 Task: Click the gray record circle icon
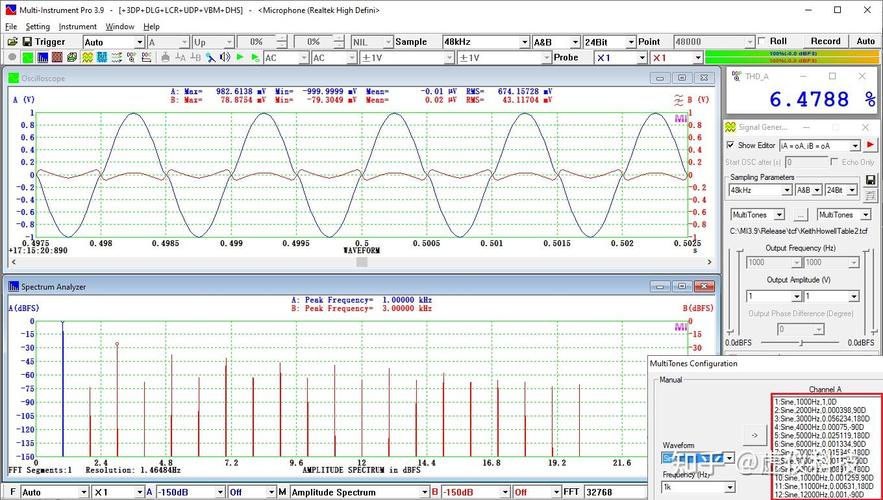pyautogui.click(x=12, y=57)
